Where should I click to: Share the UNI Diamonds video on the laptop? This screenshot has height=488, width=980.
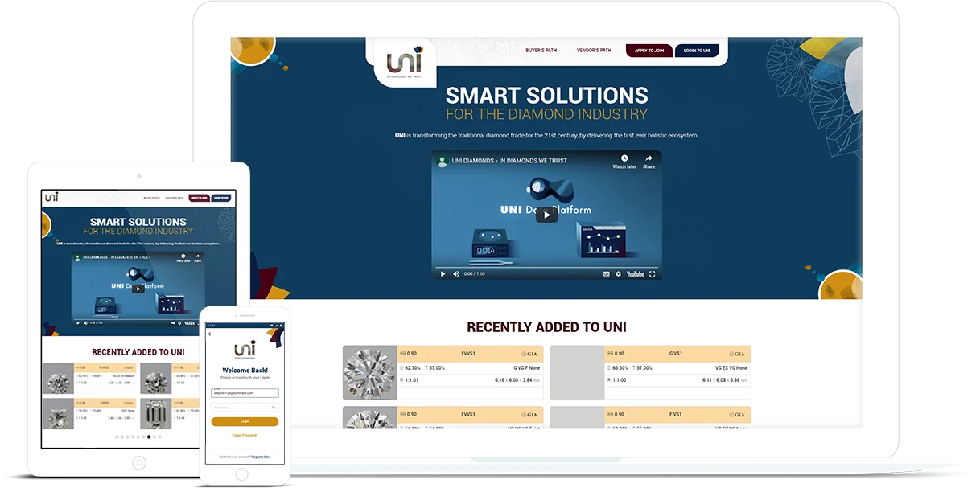coord(649,162)
